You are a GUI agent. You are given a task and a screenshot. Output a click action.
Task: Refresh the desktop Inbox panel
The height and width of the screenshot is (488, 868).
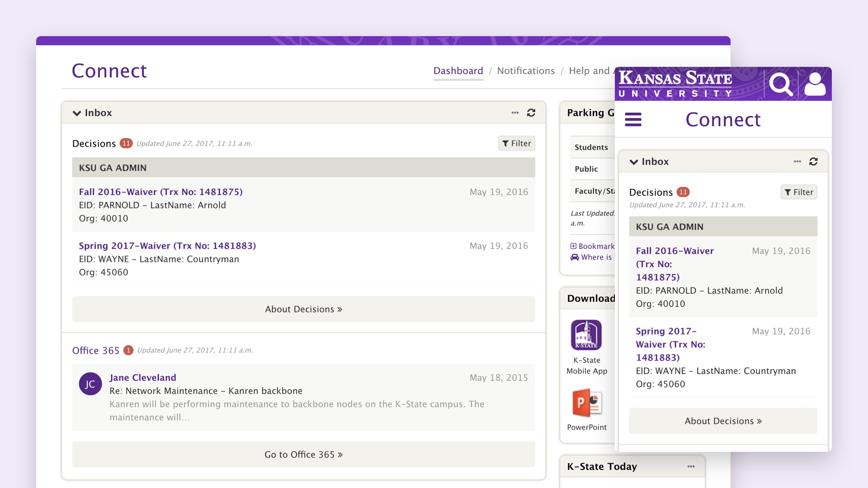tap(531, 113)
